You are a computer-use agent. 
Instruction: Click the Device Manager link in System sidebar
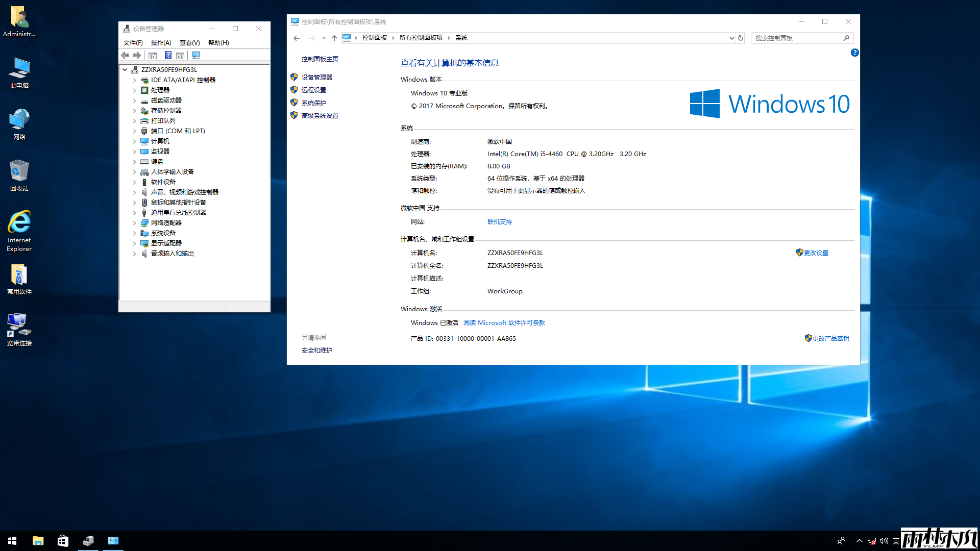[x=317, y=77]
